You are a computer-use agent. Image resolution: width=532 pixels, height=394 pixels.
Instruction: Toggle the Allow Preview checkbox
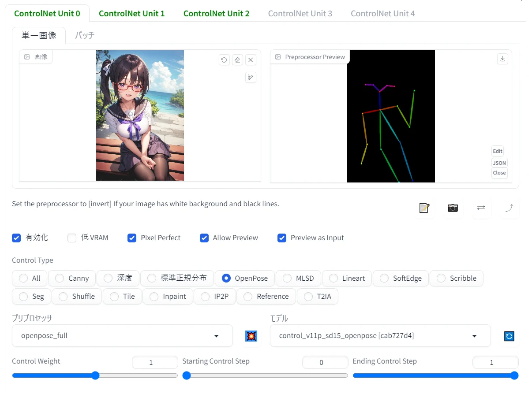point(204,238)
